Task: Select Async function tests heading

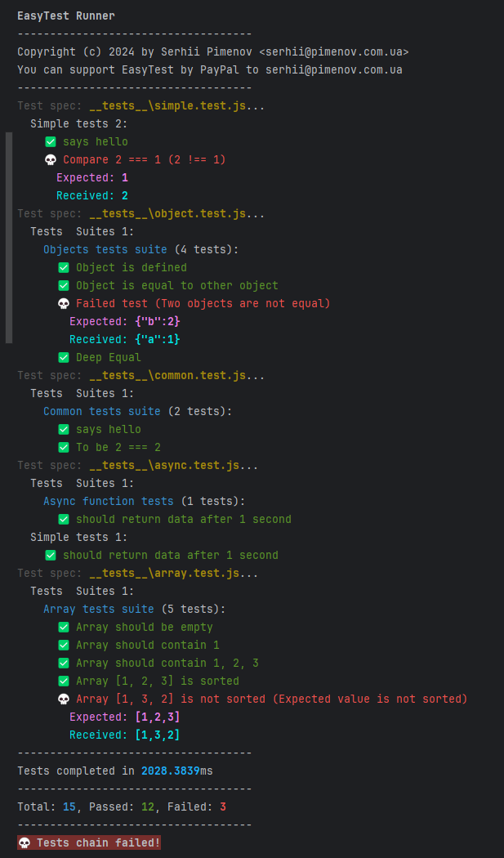Action: pyautogui.click(x=109, y=501)
